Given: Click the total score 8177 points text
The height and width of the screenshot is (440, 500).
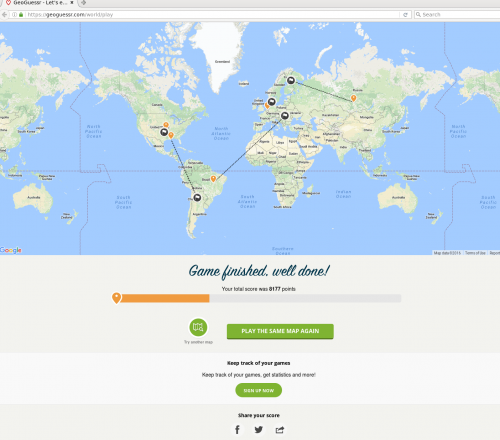Looking at the screenshot, I should (x=259, y=289).
